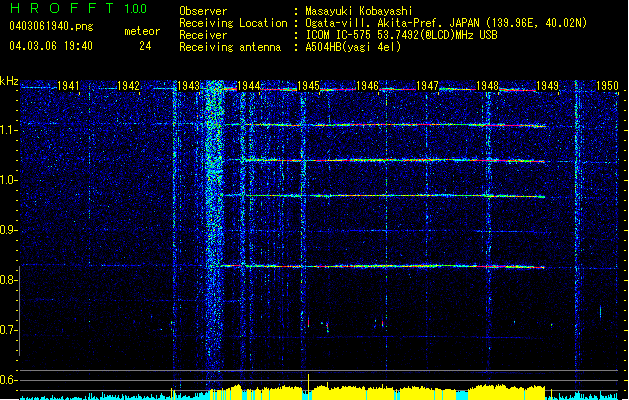Click the 1946 time marker
Image resolution: width=629 pixels, height=400 pixels.
[x=367, y=85]
